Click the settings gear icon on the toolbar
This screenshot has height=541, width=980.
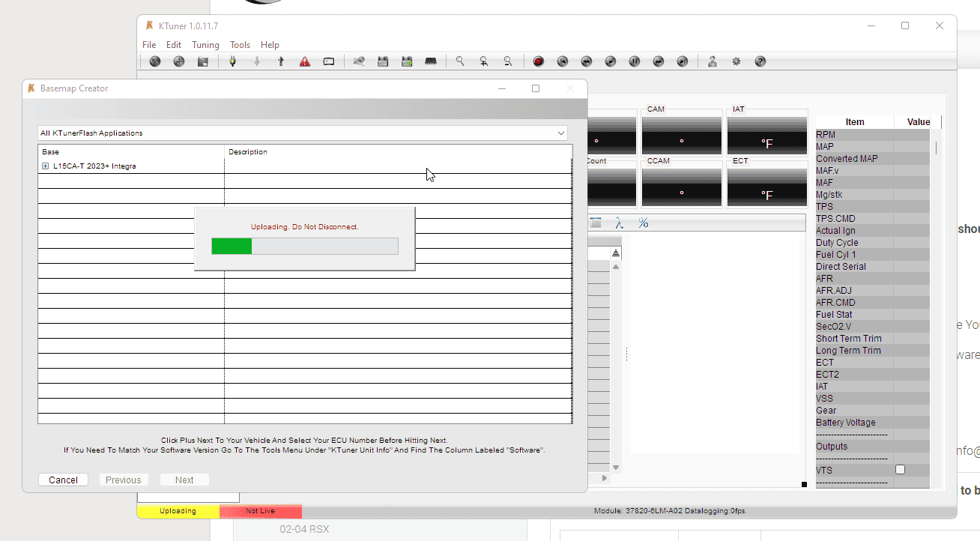pos(736,61)
